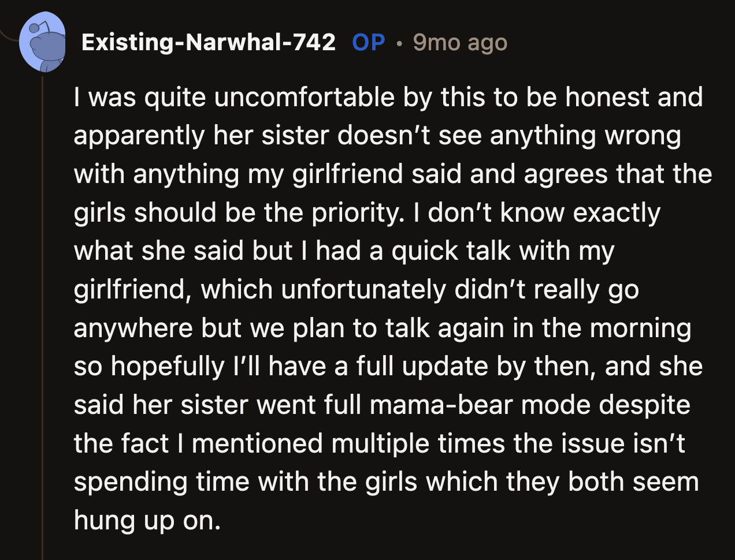Click the dot separator before the timestamp

(400, 43)
